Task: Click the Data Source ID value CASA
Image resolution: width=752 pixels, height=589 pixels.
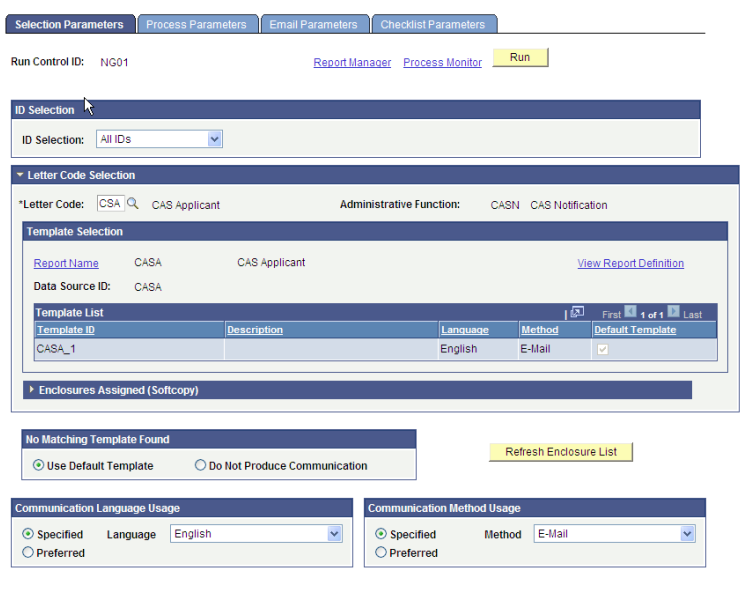Action: click(148, 287)
